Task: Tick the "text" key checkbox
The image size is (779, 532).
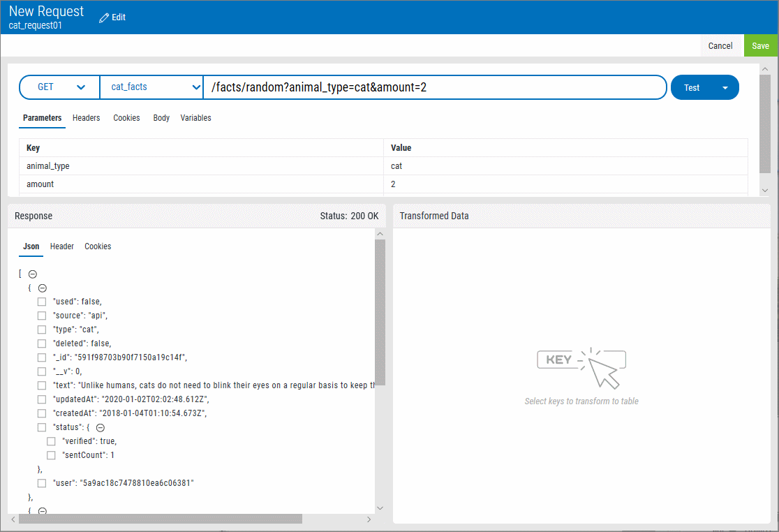Action: (x=42, y=385)
